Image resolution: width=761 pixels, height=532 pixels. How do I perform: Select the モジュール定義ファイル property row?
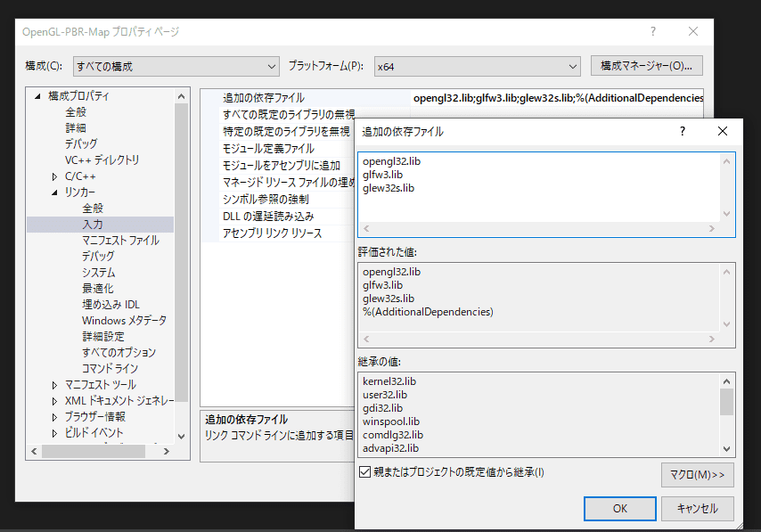267,150
